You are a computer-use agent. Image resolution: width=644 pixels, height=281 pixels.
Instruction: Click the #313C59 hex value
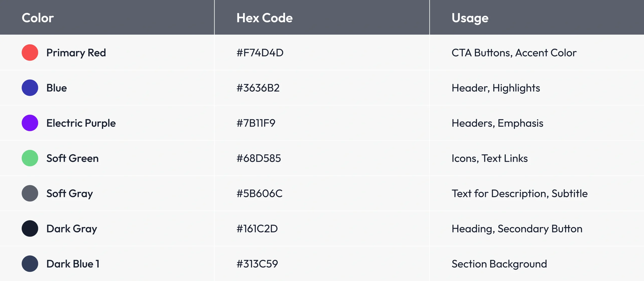point(257,264)
